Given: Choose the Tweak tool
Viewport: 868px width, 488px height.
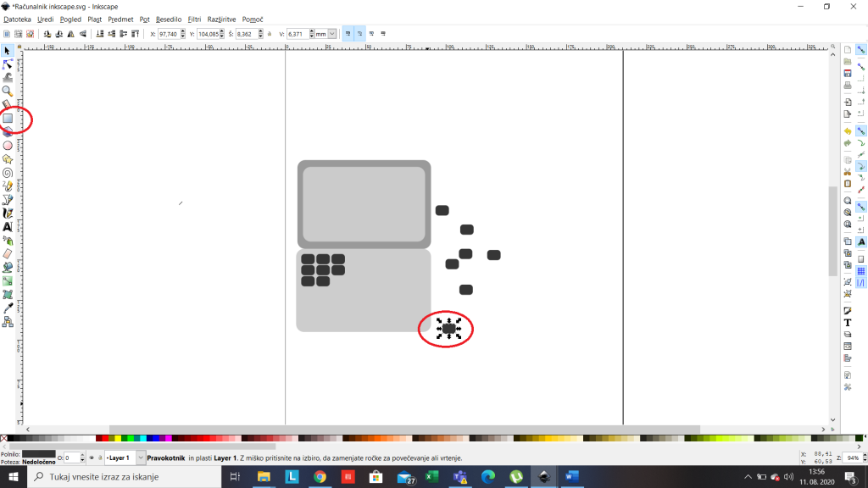Looking at the screenshot, I should [7, 78].
